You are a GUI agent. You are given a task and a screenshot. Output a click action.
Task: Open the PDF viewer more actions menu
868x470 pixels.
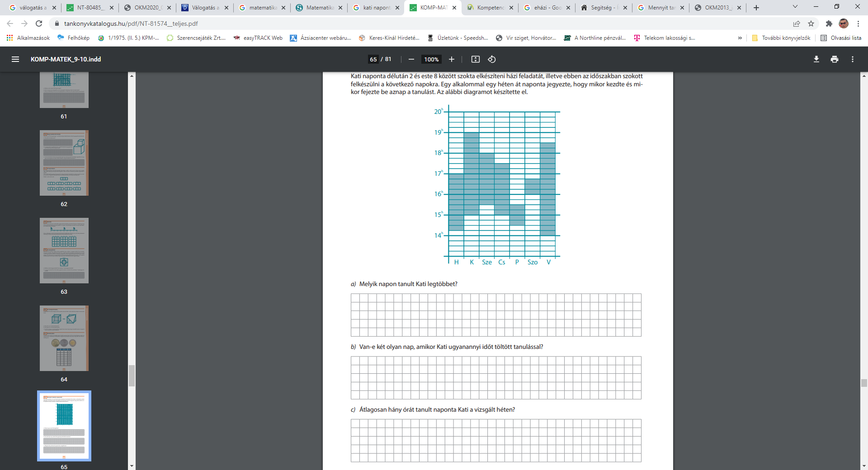[x=852, y=59]
